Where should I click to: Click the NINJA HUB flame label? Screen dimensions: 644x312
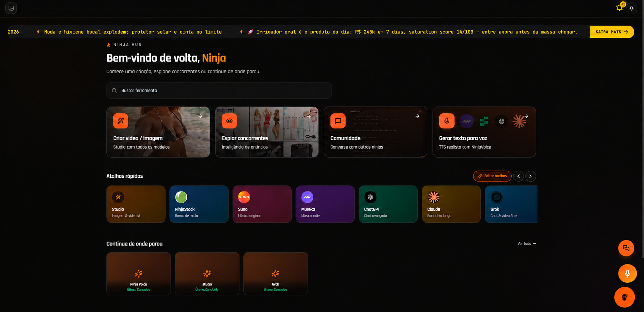pyautogui.click(x=124, y=45)
